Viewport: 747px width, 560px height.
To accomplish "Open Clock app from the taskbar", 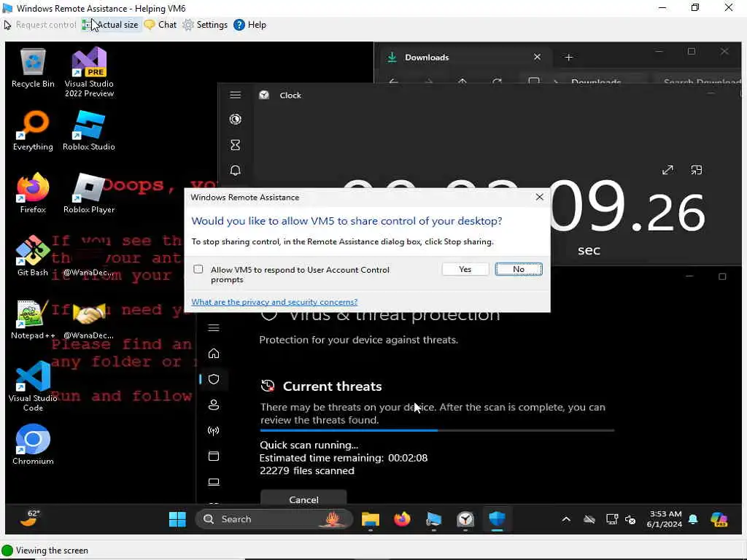I will (465, 519).
